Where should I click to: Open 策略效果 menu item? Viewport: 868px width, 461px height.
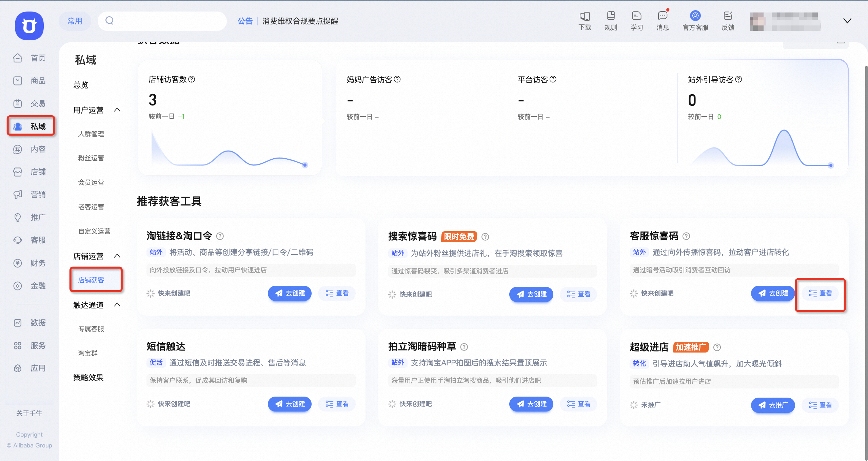pyautogui.click(x=88, y=378)
